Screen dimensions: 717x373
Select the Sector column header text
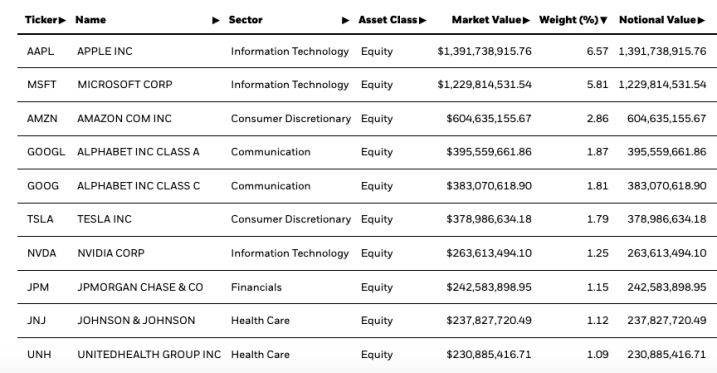click(x=246, y=20)
